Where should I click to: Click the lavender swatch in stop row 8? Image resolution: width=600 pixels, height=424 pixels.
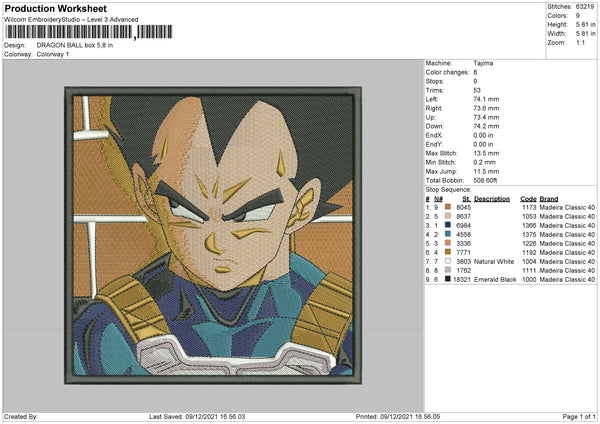[448, 270]
